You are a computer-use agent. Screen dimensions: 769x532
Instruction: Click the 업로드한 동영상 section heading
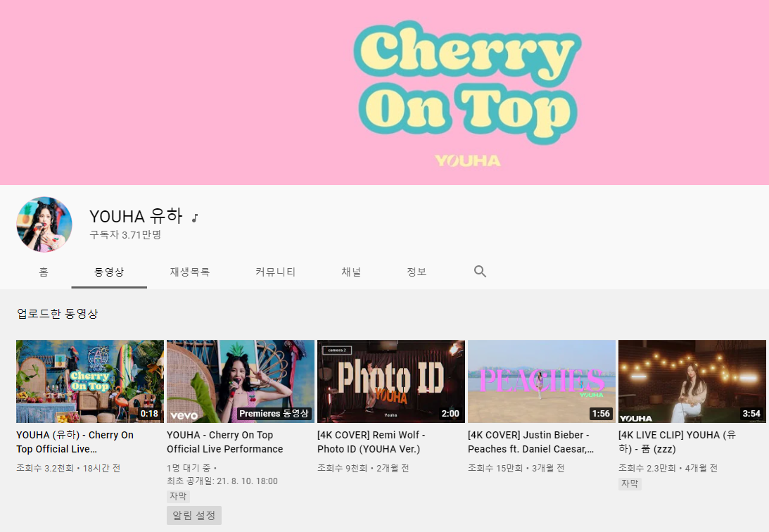click(58, 313)
